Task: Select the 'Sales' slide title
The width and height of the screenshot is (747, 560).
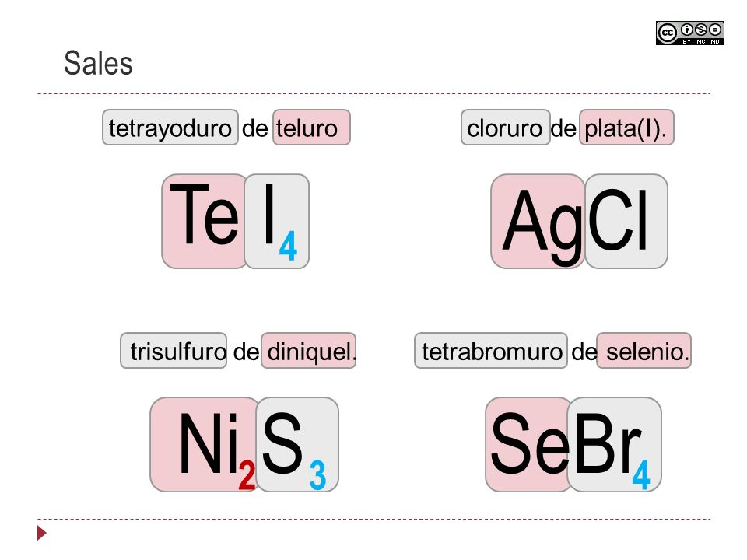Action: tap(98, 63)
